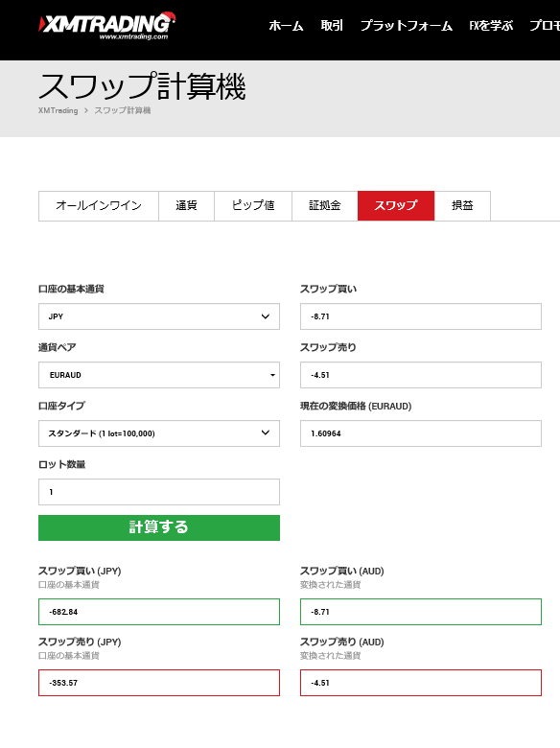560x748 pixels.
Task: Click the スワップ売り (AUD) result -4.51
Action: 421,683
